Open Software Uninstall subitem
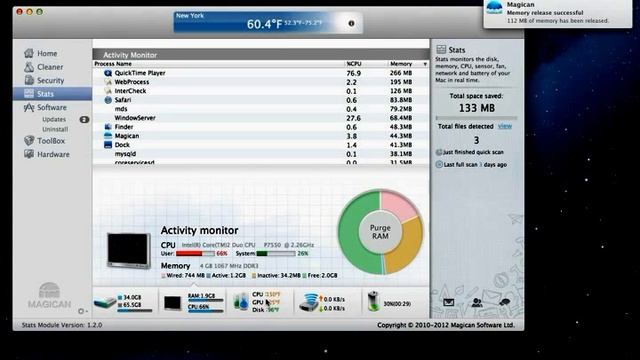This screenshot has width=640, height=360. coord(55,129)
